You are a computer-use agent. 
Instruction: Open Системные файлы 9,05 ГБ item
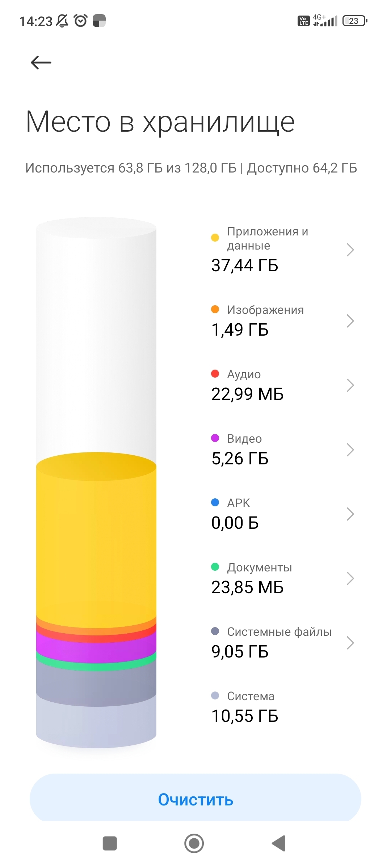point(272,643)
